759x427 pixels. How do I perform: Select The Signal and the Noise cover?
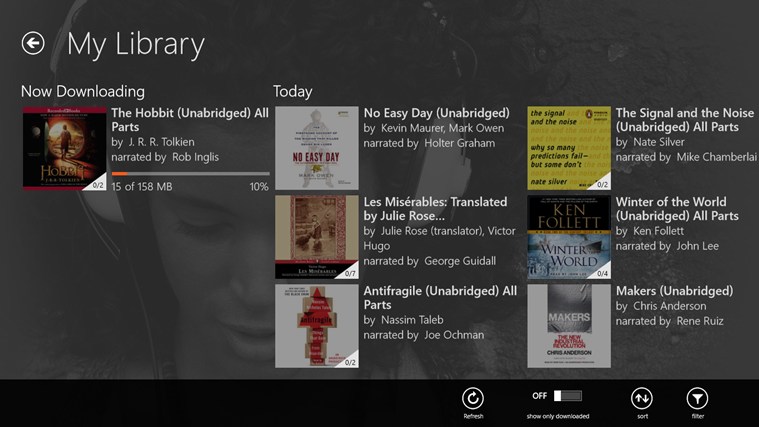pyautogui.click(x=568, y=148)
